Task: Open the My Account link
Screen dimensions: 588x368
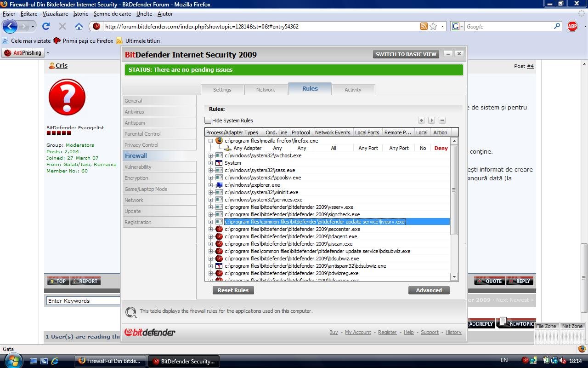Action: pos(358,332)
